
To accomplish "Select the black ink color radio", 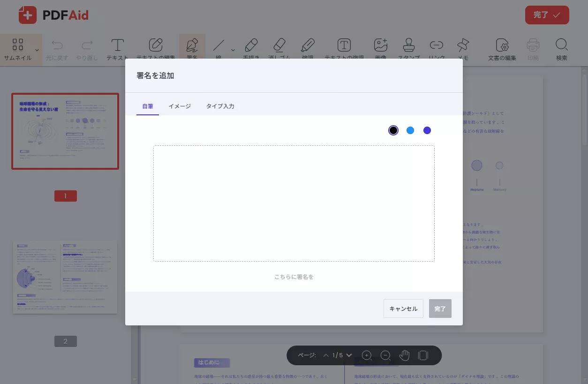I will coord(393,130).
